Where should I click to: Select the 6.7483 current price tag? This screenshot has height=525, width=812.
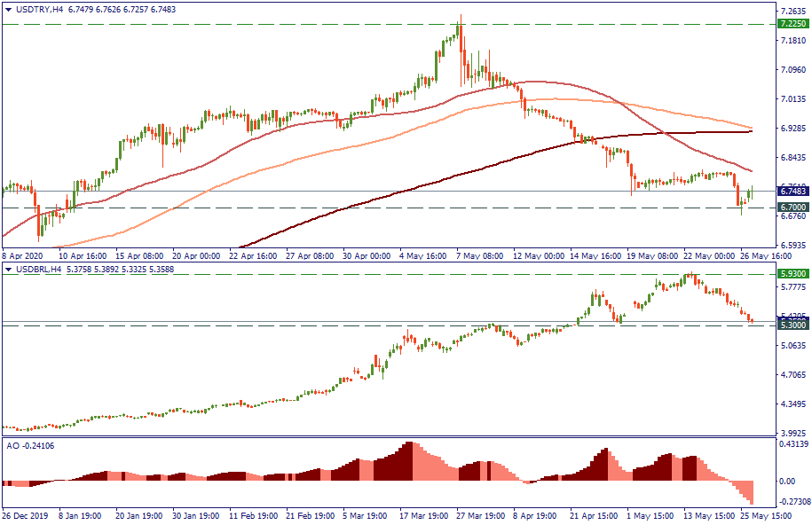point(791,191)
